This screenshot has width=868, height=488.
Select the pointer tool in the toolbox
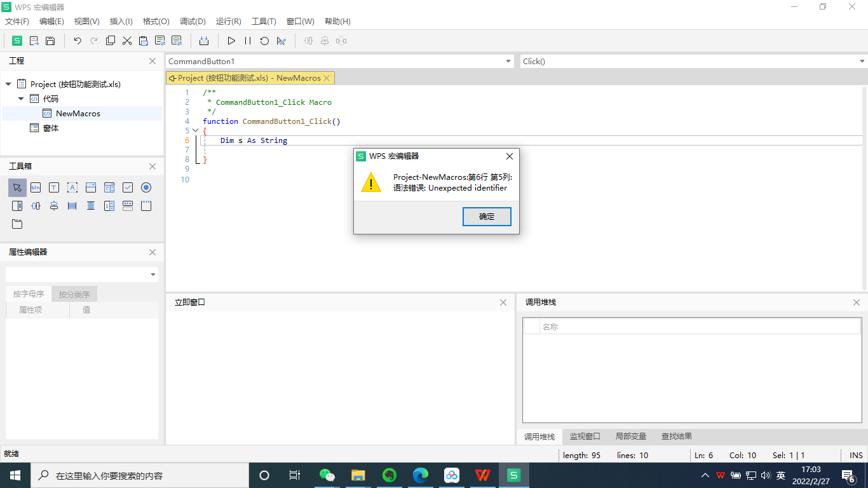17,187
